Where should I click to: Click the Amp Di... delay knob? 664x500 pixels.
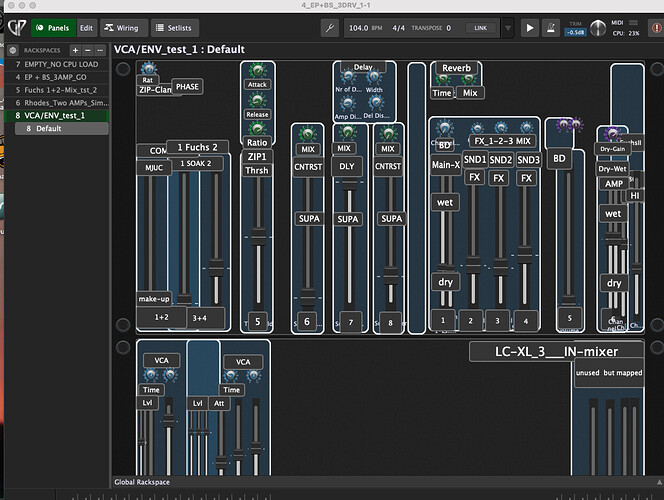(x=348, y=104)
